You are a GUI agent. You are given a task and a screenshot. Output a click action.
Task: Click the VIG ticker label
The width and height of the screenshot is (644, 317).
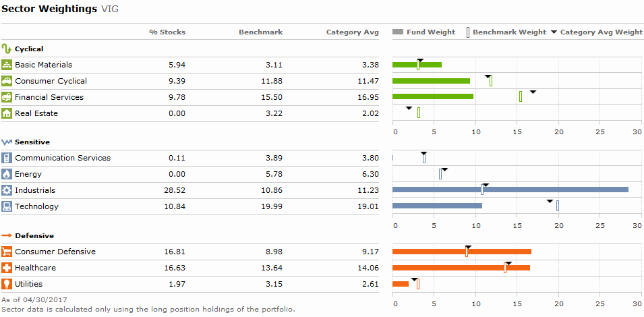click(110, 9)
